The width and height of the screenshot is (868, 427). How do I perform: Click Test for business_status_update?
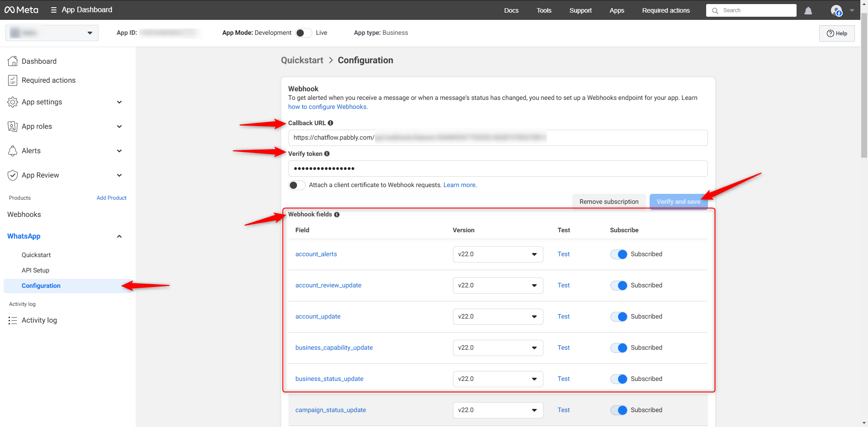(x=563, y=379)
